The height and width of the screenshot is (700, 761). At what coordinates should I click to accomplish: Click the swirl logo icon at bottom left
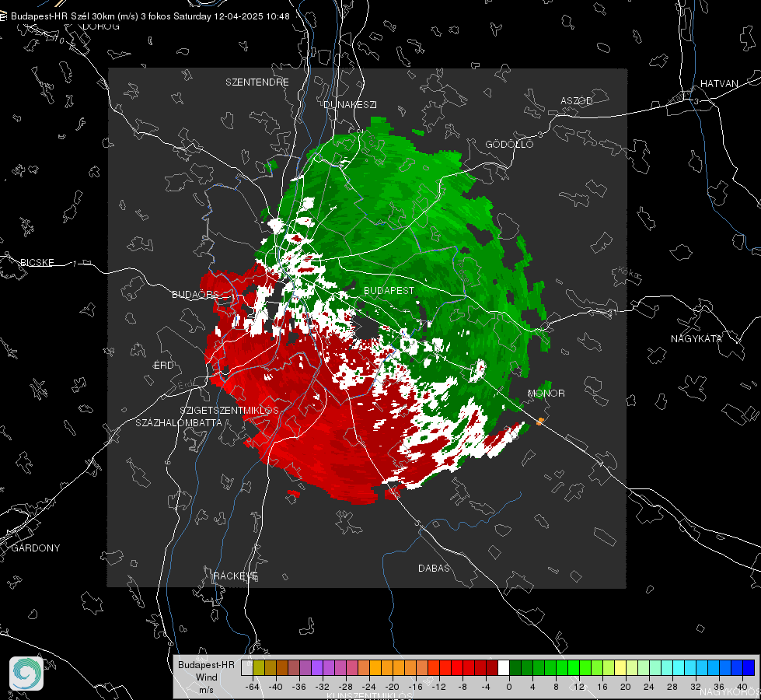pos(26,674)
